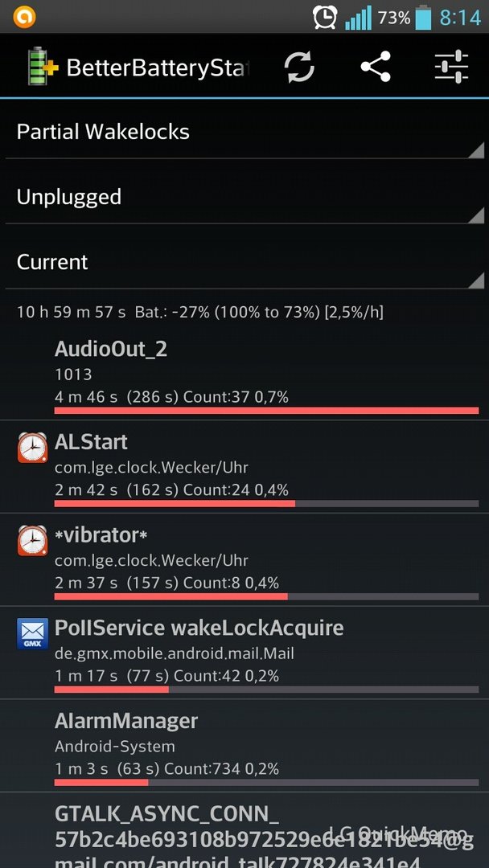Tap the GMX mail icon
Viewport: 489px width, 868px height.
coord(33,633)
